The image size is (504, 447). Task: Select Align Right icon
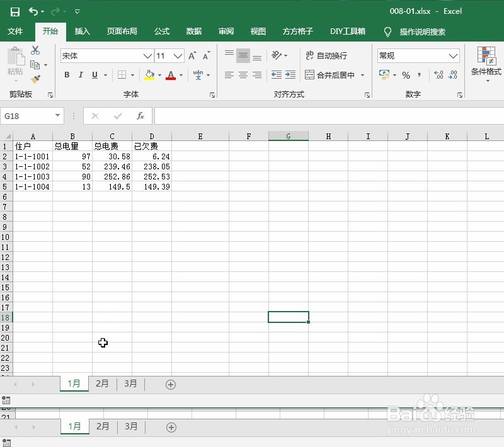[257, 75]
